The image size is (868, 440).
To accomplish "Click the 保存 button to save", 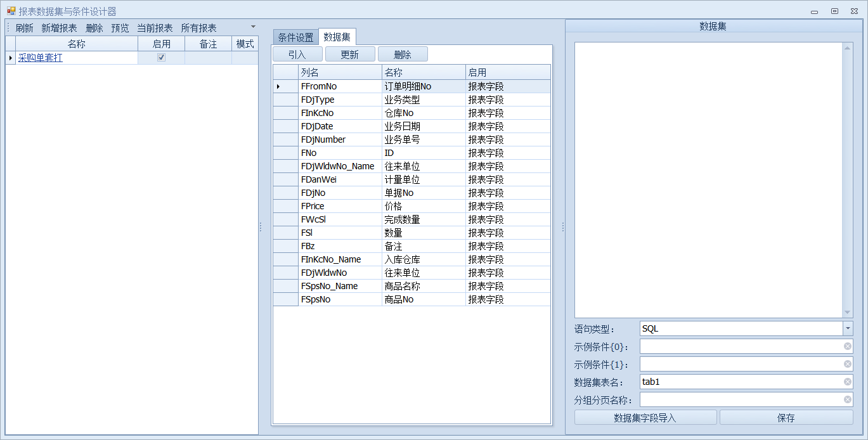I will (x=786, y=417).
